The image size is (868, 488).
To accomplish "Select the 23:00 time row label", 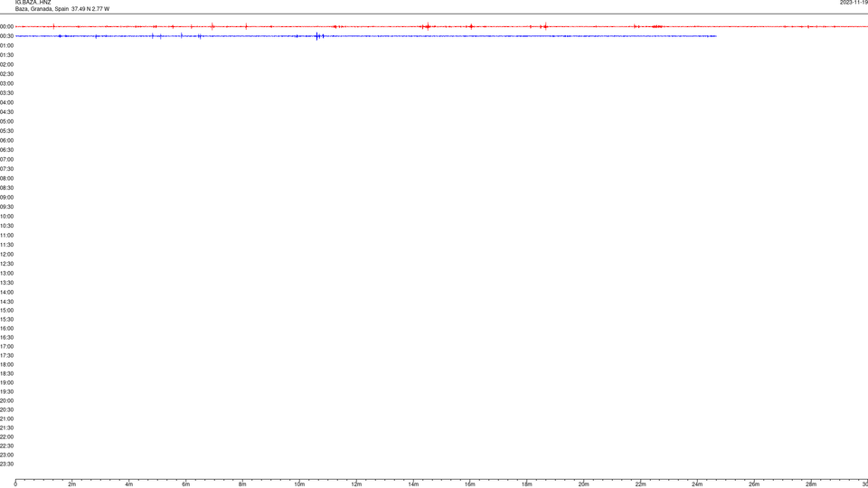I will click(6, 455).
